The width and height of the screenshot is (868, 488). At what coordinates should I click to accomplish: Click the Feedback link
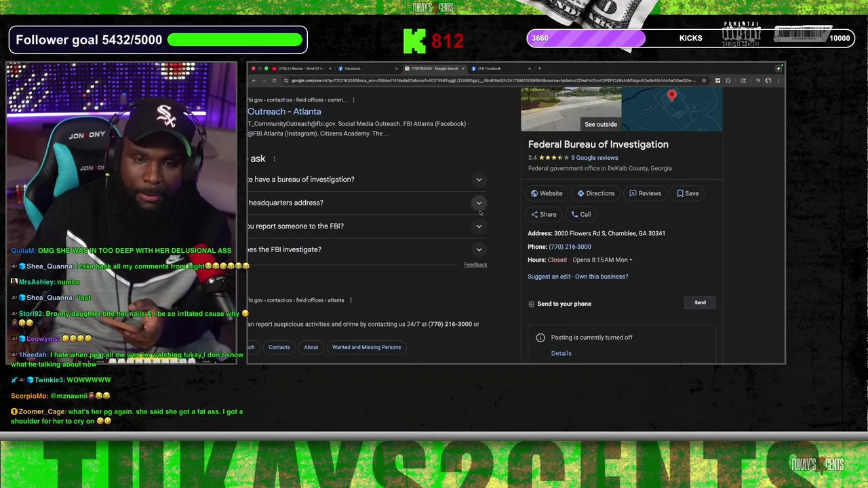coord(475,265)
